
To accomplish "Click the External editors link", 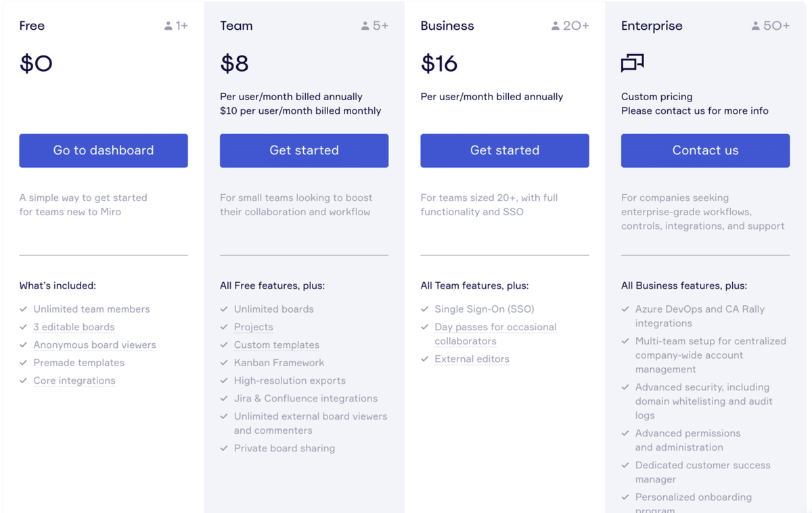I will (x=472, y=359).
